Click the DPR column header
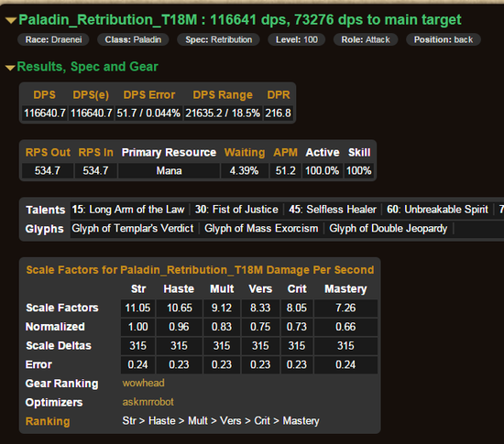The image size is (504, 444). [279, 95]
